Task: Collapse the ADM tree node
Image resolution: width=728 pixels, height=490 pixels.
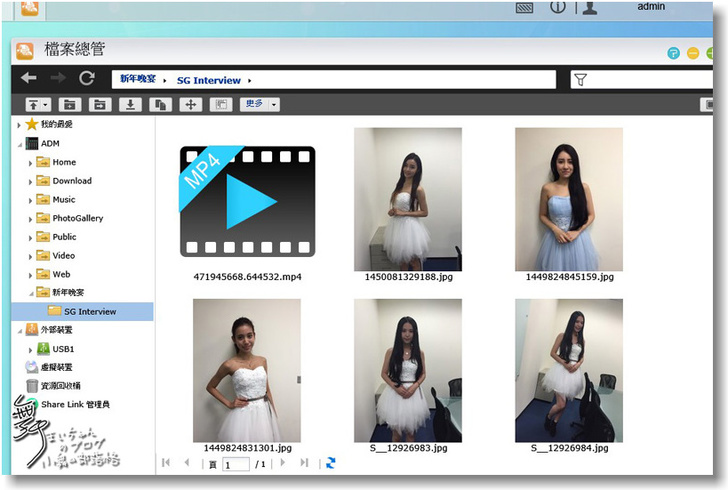Action: tap(19, 143)
